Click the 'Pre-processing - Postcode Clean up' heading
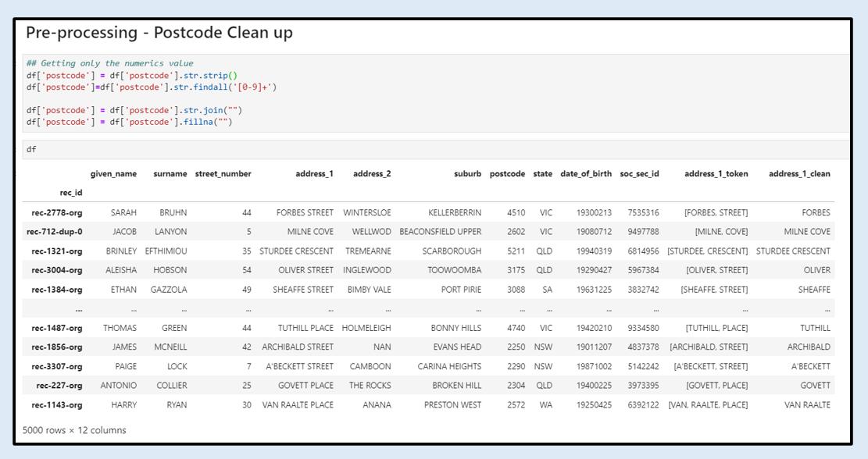 click(159, 34)
